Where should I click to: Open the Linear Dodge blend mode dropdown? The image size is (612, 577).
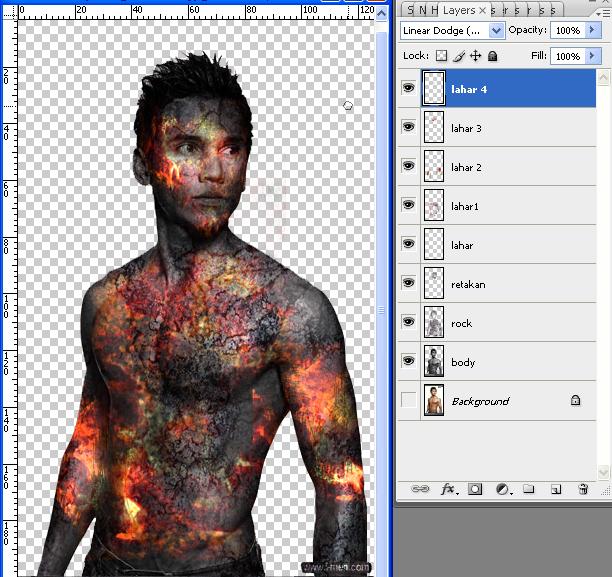coord(496,30)
